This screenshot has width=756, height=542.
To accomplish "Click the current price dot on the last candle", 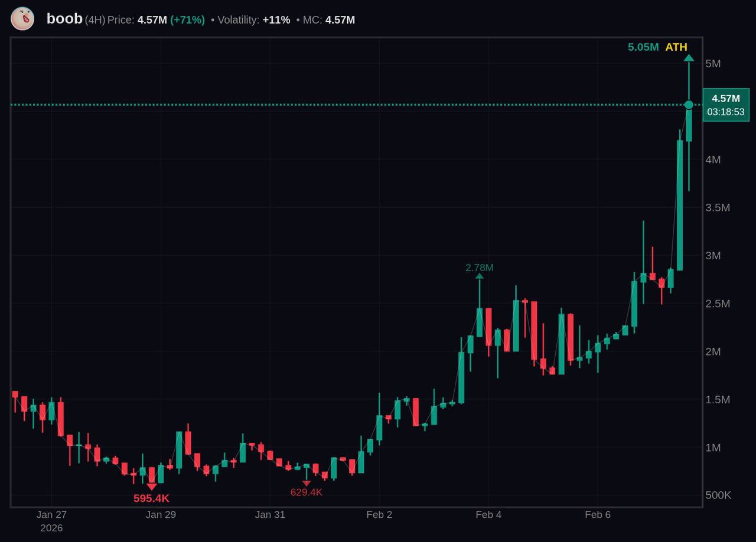I will (x=689, y=105).
